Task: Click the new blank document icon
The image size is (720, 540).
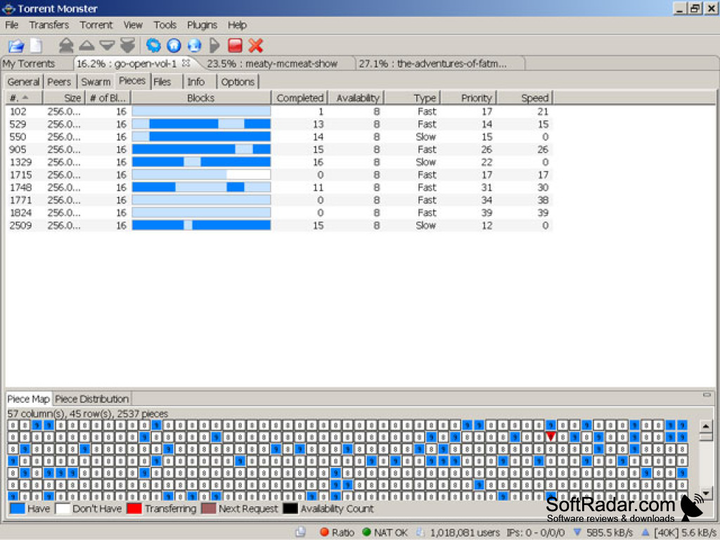Action: click(x=36, y=45)
